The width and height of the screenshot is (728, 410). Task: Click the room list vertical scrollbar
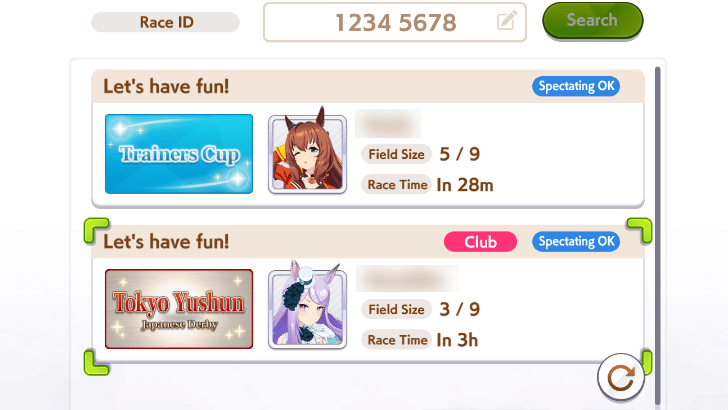[657, 236]
